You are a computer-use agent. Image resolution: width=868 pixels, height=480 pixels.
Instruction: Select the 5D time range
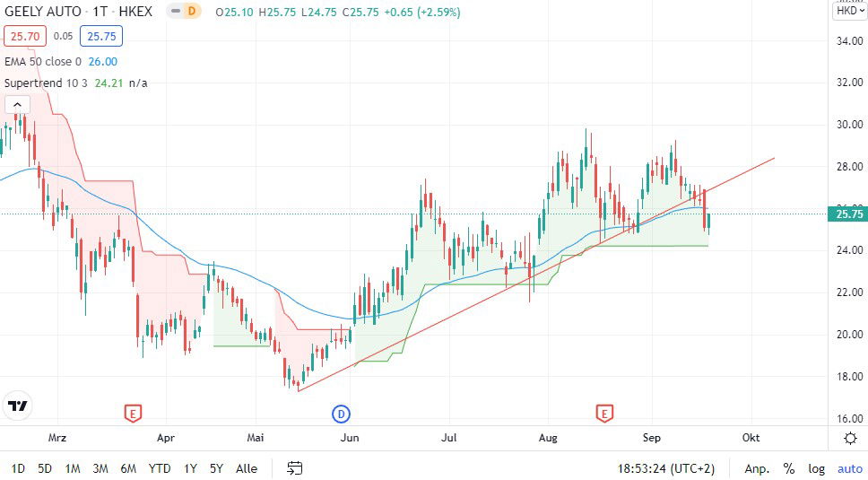click(45, 468)
